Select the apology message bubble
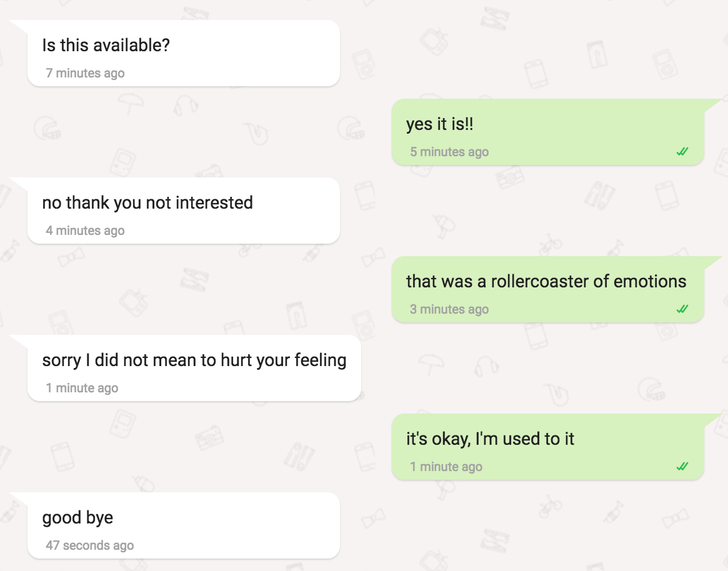Viewport: 728px width, 571px height. [194, 368]
